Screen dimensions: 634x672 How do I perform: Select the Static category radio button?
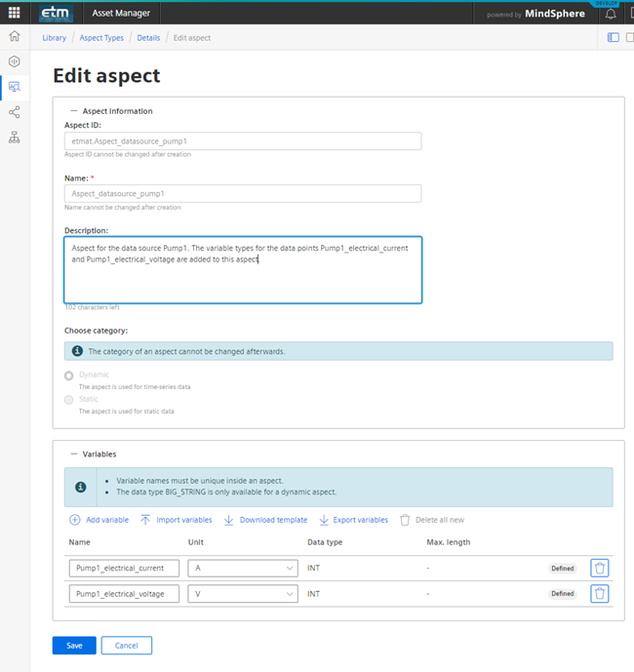[x=68, y=400]
